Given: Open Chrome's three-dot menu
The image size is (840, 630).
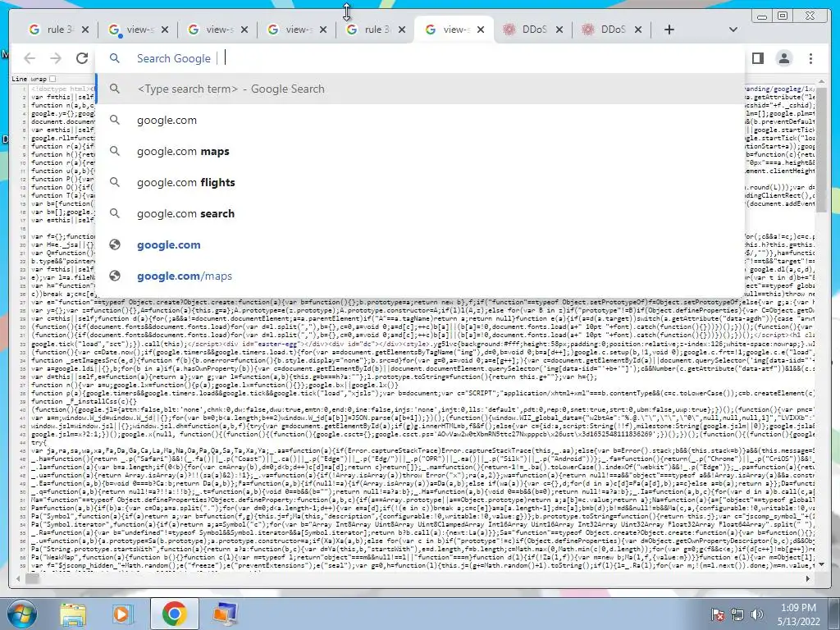Looking at the screenshot, I should click(810, 58).
